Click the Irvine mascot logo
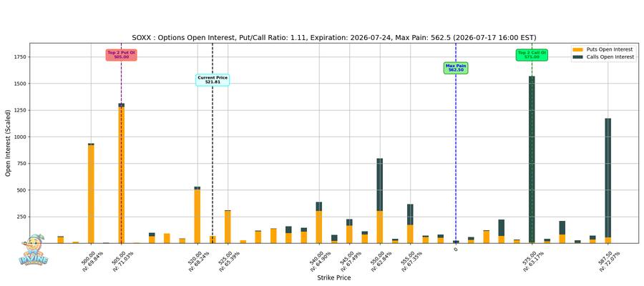Viewport: 644px width, 286px height. click(32, 250)
